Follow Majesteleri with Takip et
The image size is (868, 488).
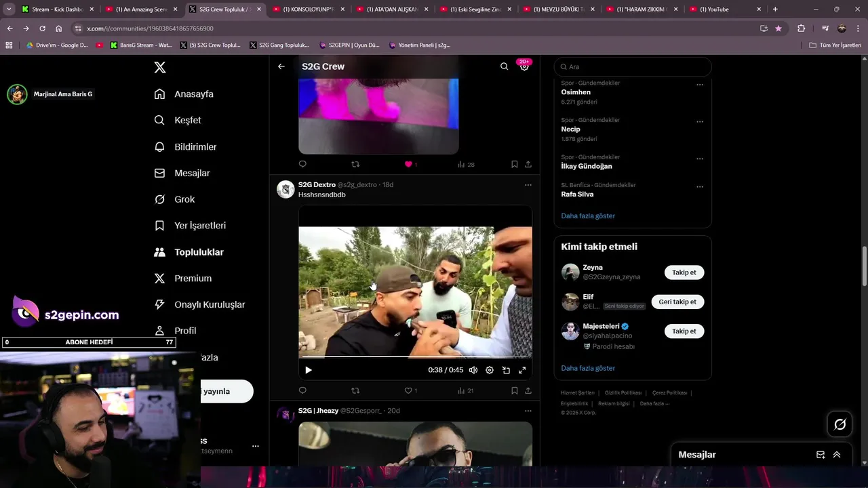pos(684,331)
